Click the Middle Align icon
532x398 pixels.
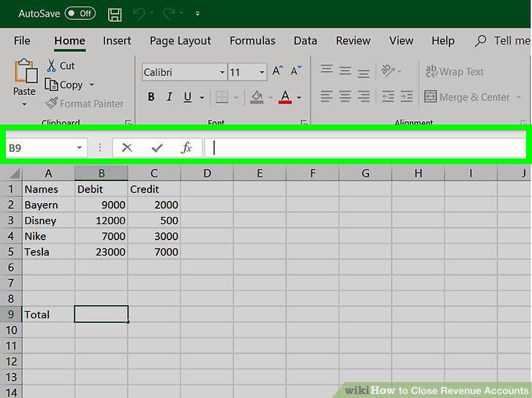coord(345,71)
